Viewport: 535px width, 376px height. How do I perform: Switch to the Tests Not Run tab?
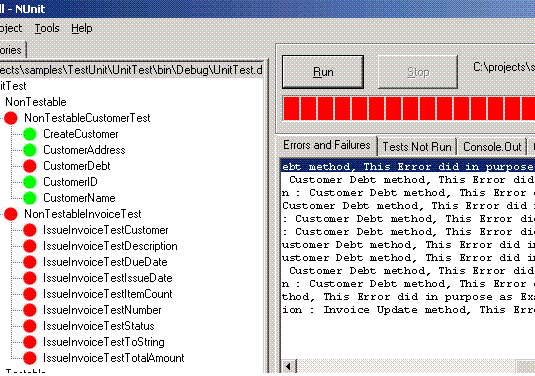pos(417,147)
